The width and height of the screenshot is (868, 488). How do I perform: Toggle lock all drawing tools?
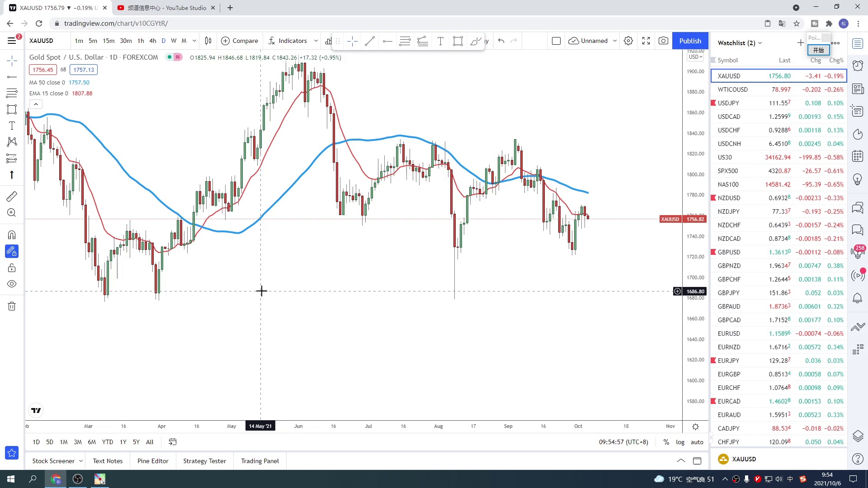[12, 268]
